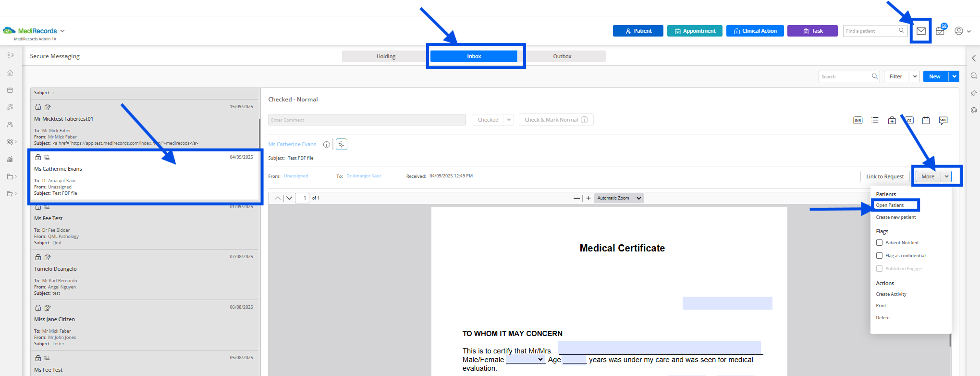Viewport: 980px width, 376px height.
Task: Click the list icon in message toolbar
Action: [875, 120]
